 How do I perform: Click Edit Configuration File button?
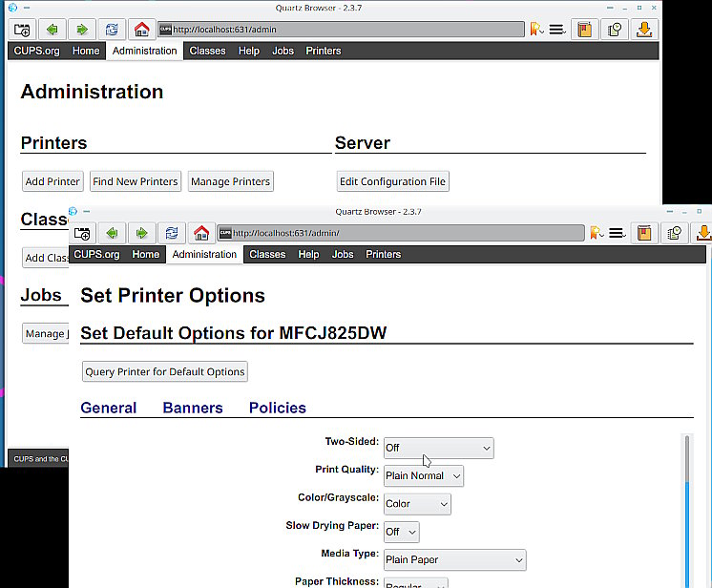pos(393,181)
